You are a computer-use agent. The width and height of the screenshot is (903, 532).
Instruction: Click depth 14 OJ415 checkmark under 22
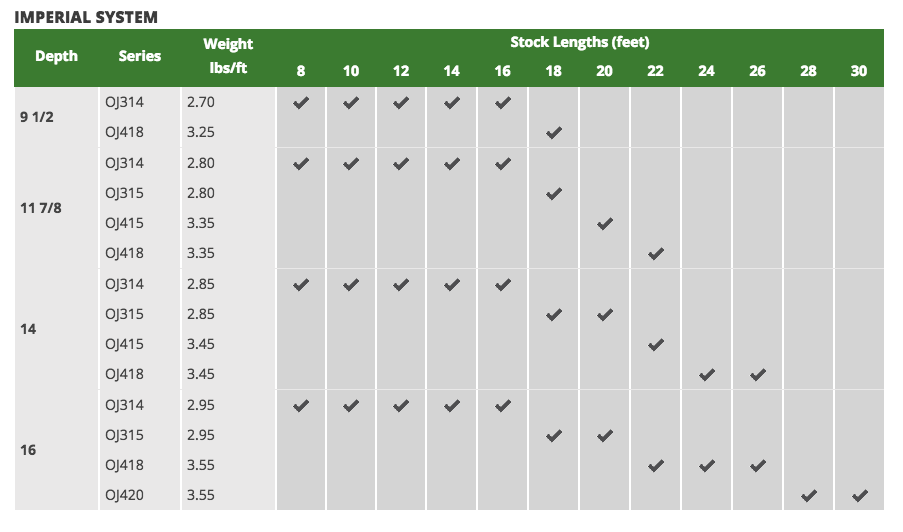point(655,344)
